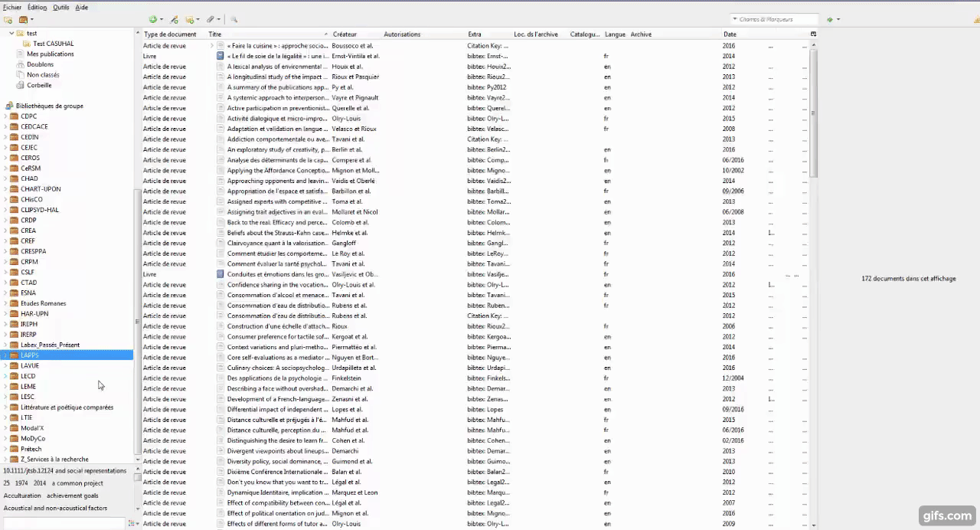Select Littérature et poétique comparées library

click(67, 407)
